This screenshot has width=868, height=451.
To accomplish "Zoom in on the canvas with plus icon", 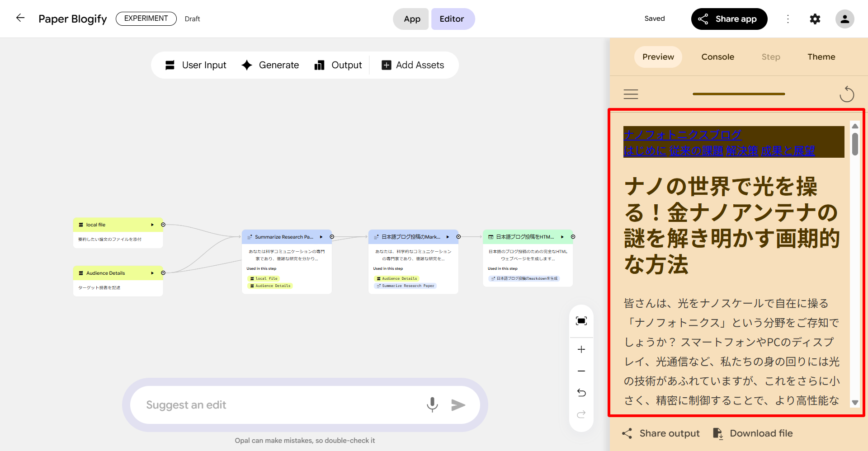I will (x=581, y=349).
